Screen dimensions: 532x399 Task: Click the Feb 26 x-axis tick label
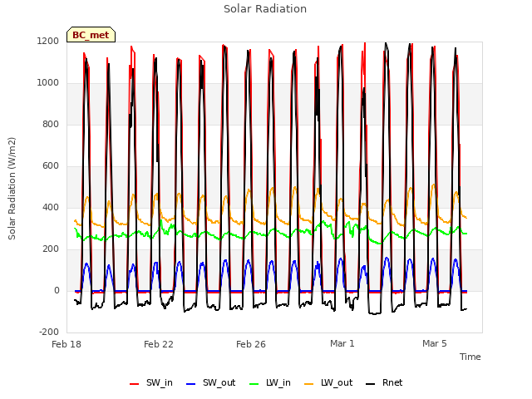click(251, 344)
